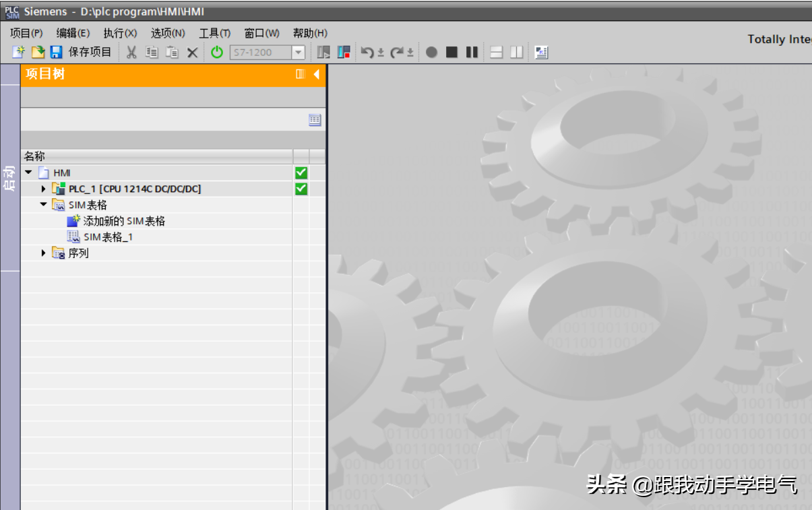
Task: Select SIM表格_1 in project tree
Action: 108,237
